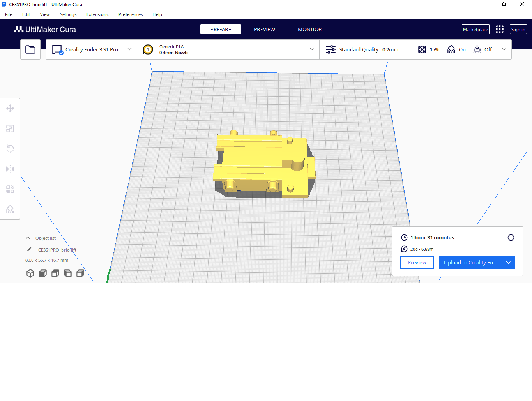
Task: Expand the Generic PLA material dropdown
Action: click(228, 49)
